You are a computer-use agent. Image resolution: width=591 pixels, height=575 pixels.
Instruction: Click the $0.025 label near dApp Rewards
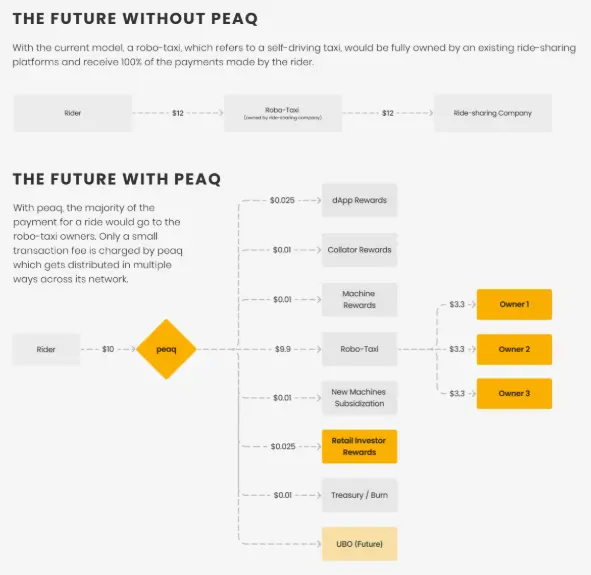click(x=282, y=200)
